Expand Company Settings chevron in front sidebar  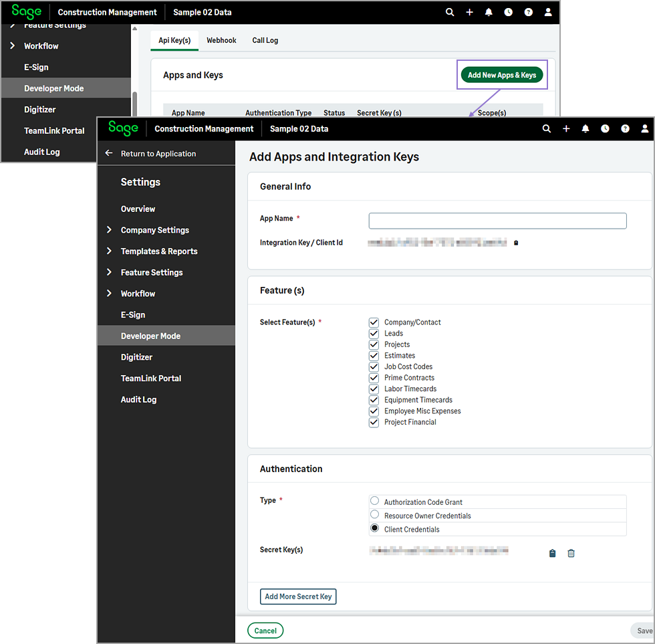click(x=109, y=230)
